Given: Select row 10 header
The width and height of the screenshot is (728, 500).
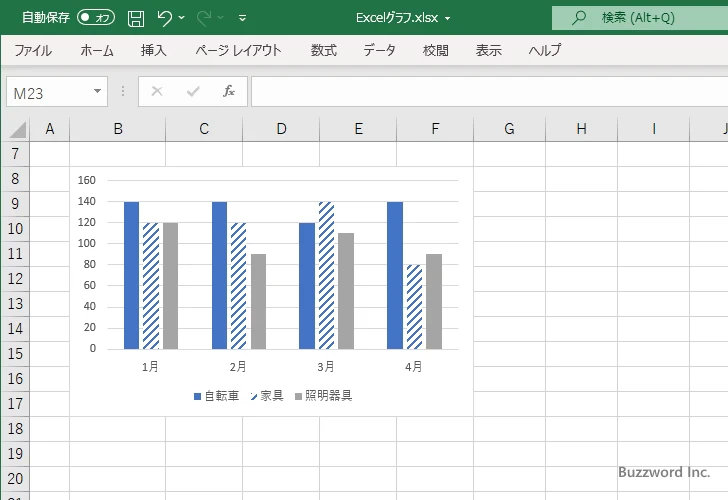Looking at the screenshot, I should pyautogui.click(x=15, y=229).
